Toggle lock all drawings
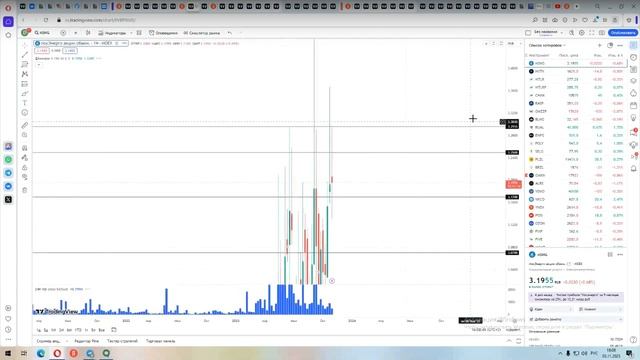 pyautogui.click(x=25, y=167)
